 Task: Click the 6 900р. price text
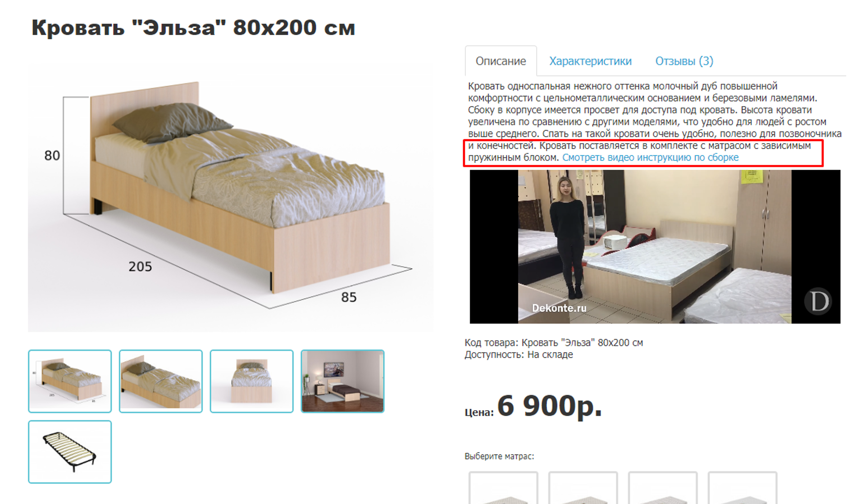pyautogui.click(x=550, y=405)
